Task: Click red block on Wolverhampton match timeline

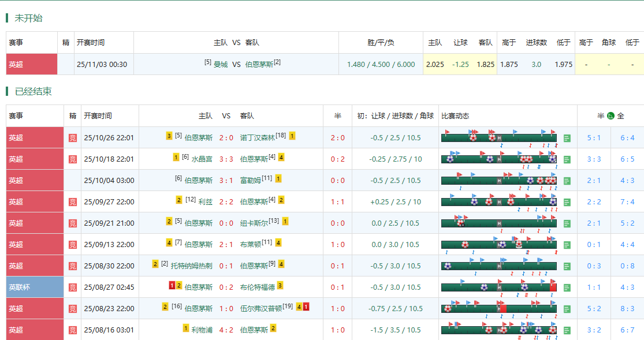Action: coord(502,308)
